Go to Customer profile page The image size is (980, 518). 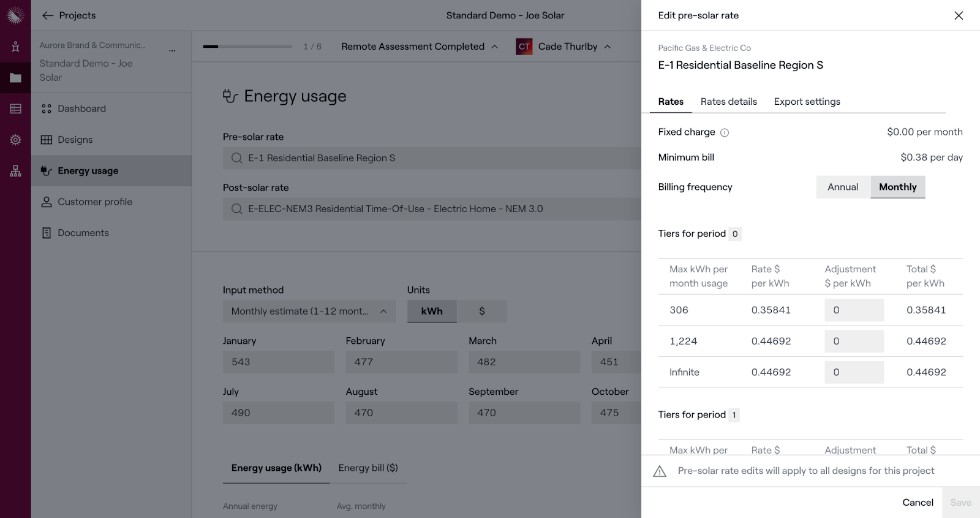(95, 202)
